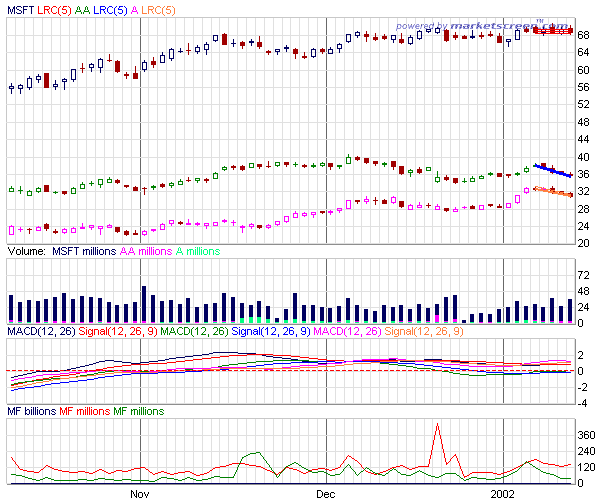Click the tallest MSFT volume bar at November start
Image resolution: width=600 pixels, height=500 pixels.
[x=144, y=304]
